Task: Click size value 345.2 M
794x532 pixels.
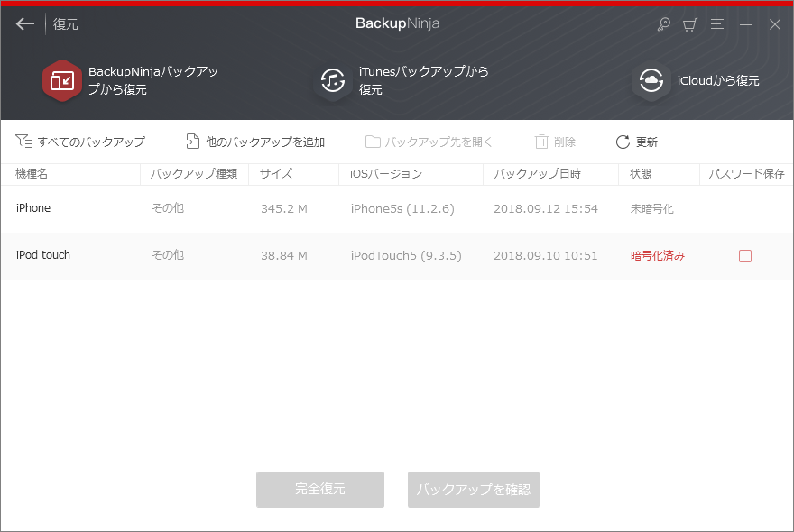Action: [284, 208]
